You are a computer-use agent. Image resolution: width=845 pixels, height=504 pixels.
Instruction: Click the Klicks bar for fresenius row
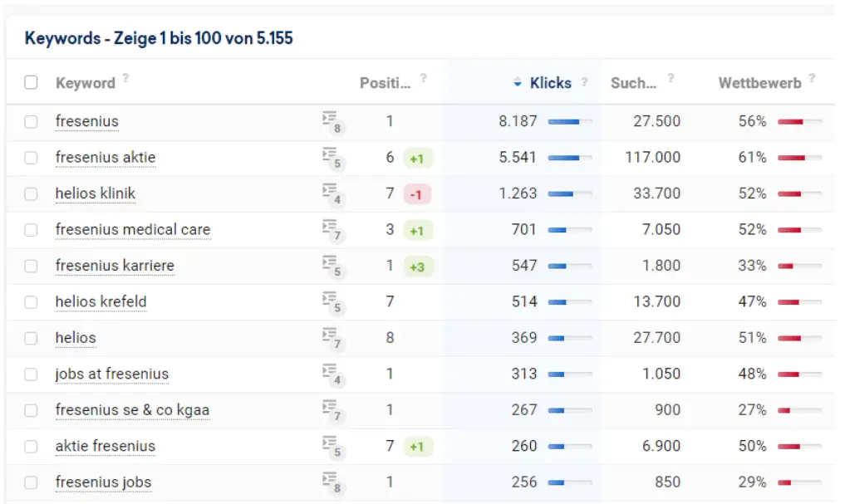pos(569,122)
